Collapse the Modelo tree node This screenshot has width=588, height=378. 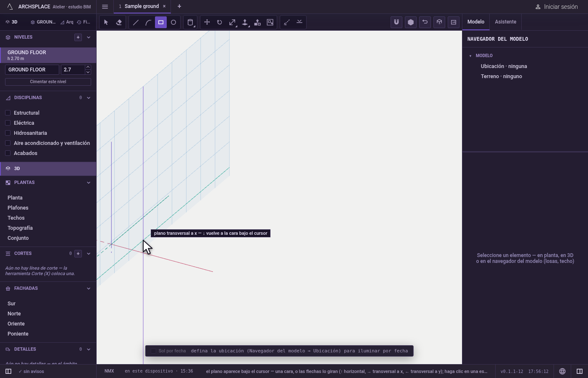[x=470, y=56]
